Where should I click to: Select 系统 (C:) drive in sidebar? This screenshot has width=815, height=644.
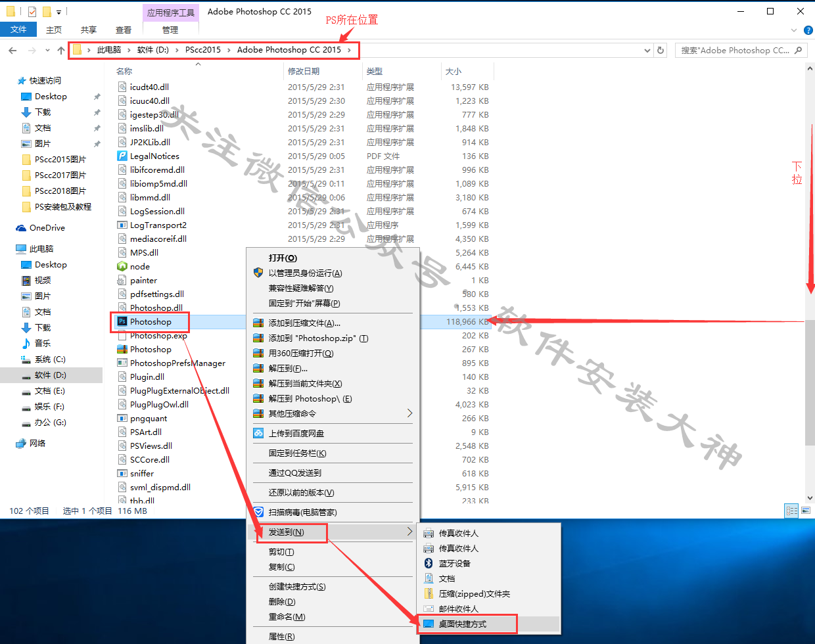pyautogui.click(x=51, y=359)
